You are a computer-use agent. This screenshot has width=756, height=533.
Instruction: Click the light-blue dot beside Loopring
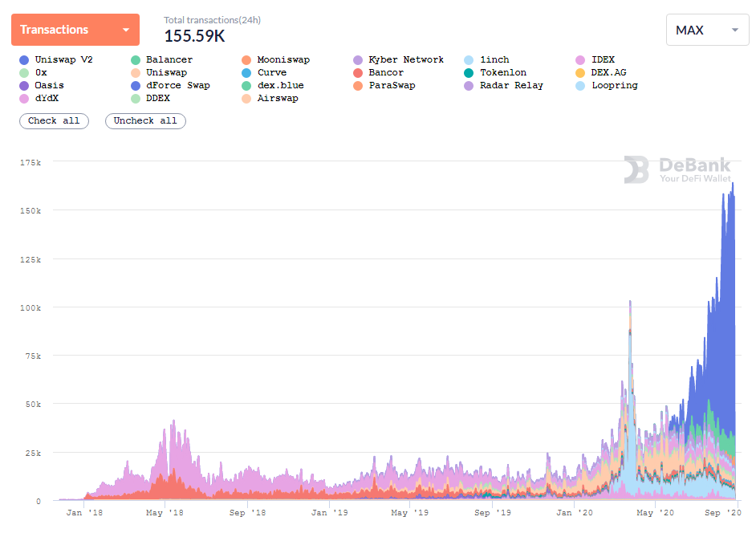tap(580, 86)
